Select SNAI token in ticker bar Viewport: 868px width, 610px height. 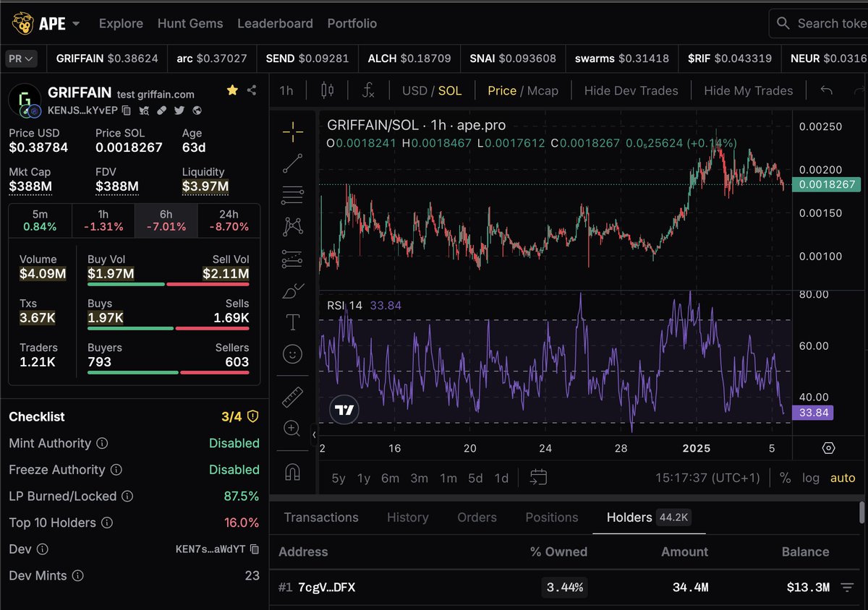point(513,59)
